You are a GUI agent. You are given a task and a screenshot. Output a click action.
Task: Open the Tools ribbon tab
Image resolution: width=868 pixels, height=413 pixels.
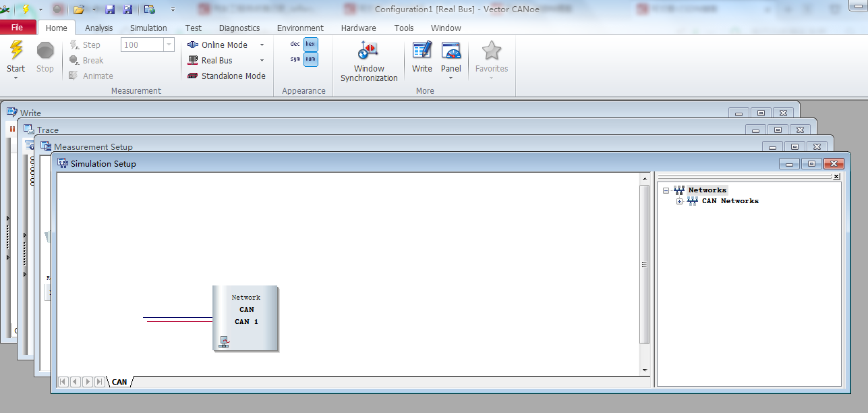(x=404, y=28)
